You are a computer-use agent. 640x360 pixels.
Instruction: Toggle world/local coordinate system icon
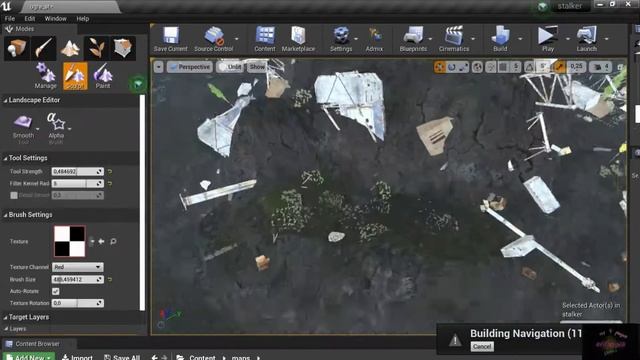[x=477, y=67]
